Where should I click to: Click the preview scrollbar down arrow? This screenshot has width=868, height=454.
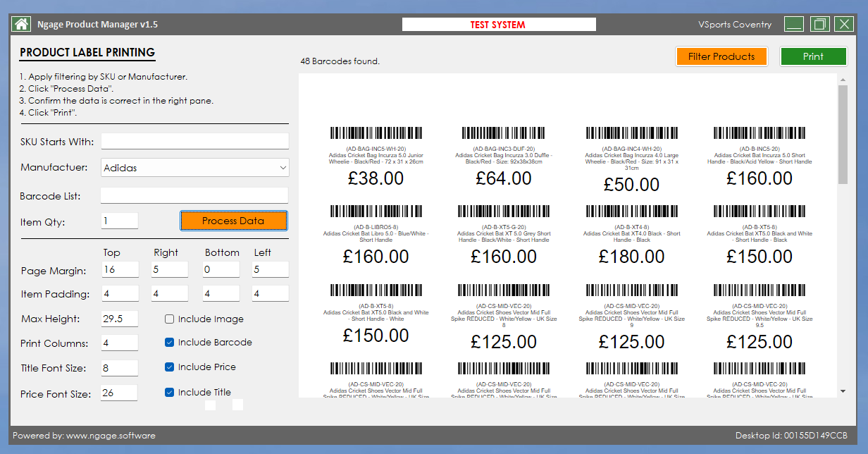(843, 391)
